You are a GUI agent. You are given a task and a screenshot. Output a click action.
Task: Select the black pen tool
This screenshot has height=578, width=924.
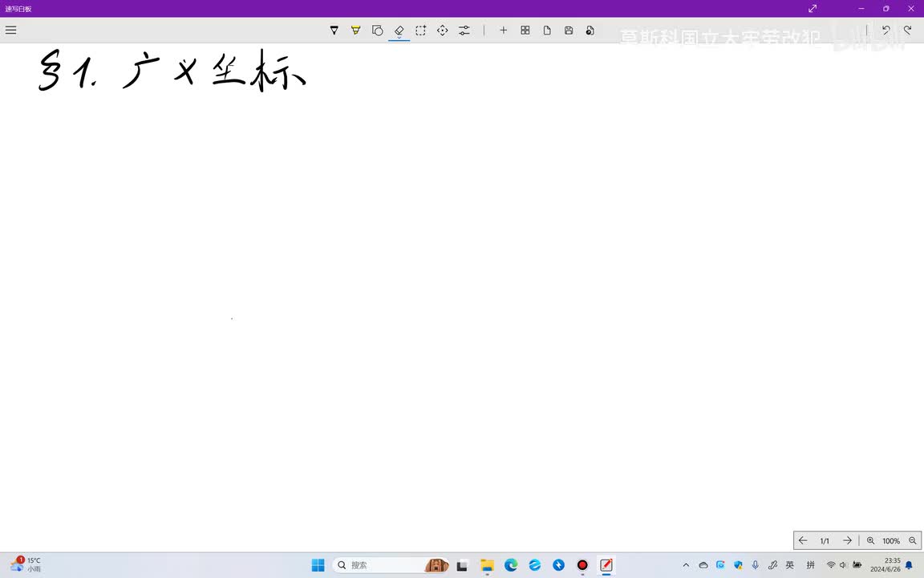(x=334, y=30)
